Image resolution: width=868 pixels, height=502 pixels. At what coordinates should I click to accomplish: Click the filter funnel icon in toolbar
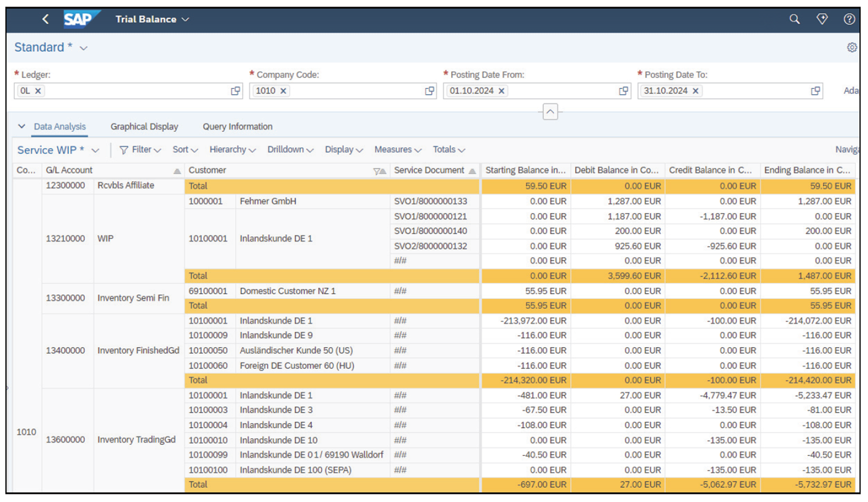pyautogui.click(x=124, y=150)
